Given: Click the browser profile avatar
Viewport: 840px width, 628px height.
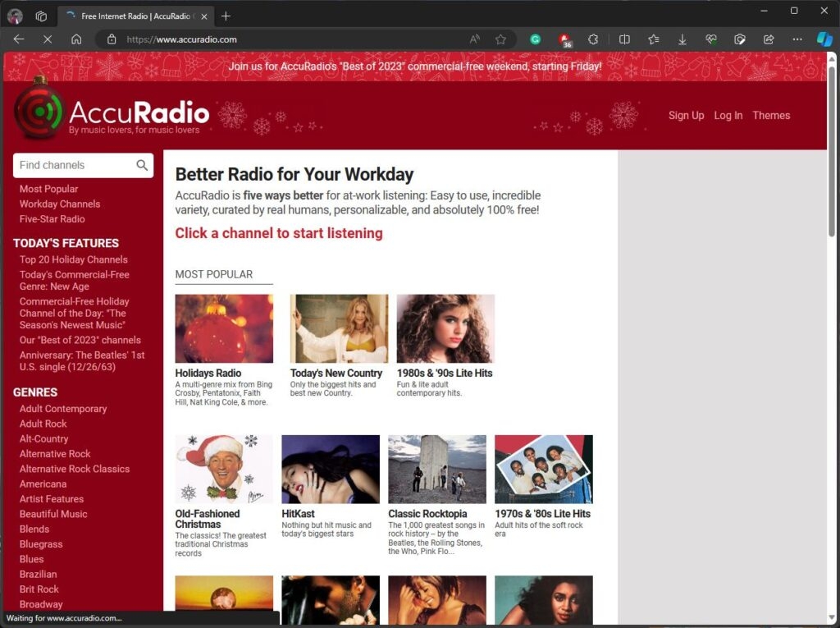Looking at the screenshot, I should (15, 16).
